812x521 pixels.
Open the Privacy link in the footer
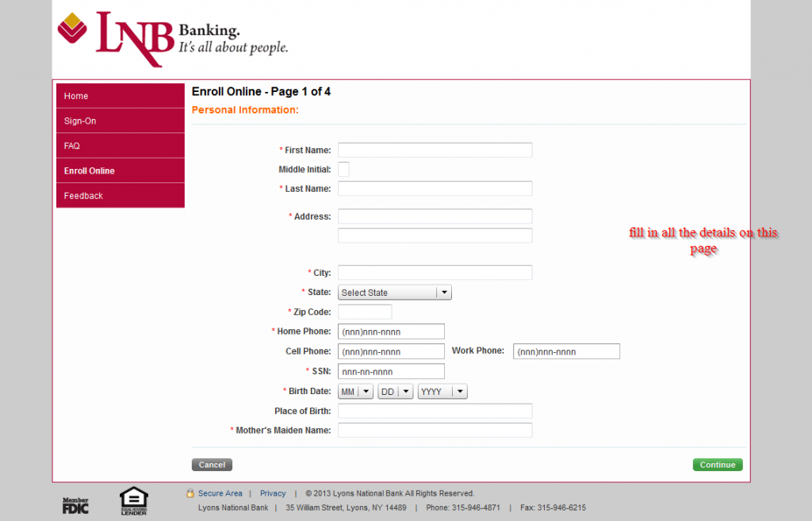coord(273,492)
